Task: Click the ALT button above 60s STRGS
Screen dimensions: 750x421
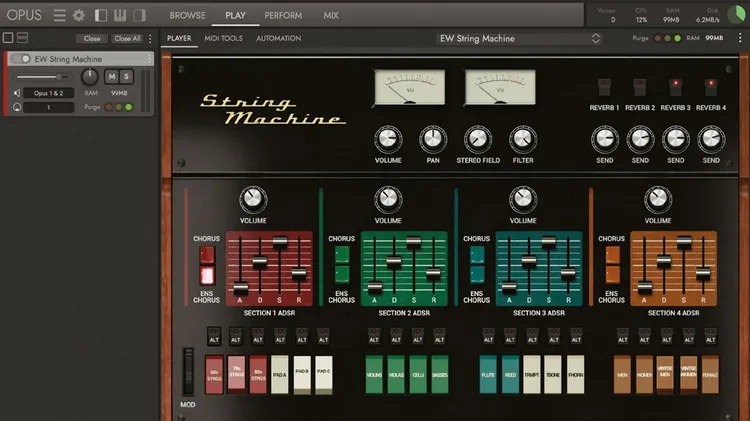Action: tap(214, 336)
